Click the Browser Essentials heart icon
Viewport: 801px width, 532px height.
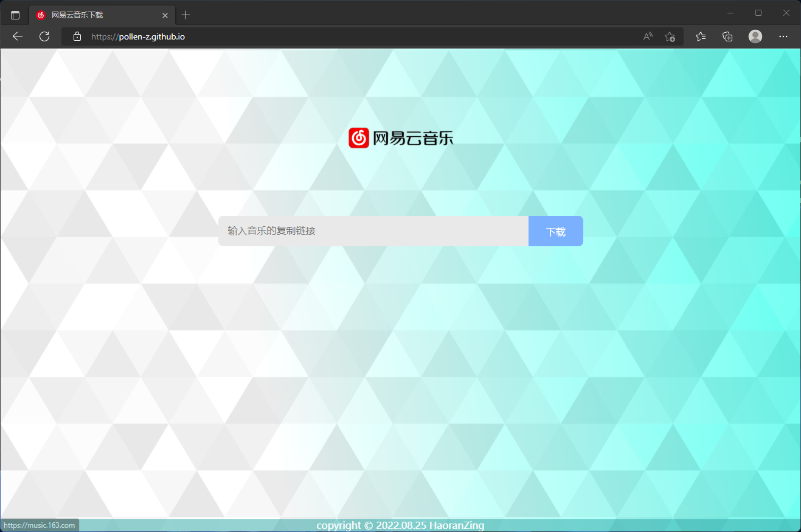pyautogui.click(x=727, y=36)
